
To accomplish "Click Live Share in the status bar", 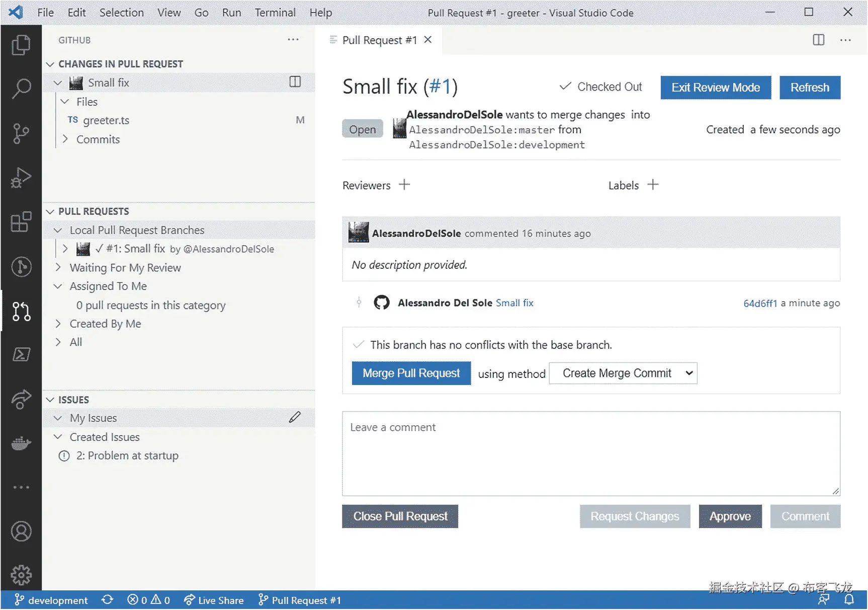I will pyautogui.click(x=214, y=600).
